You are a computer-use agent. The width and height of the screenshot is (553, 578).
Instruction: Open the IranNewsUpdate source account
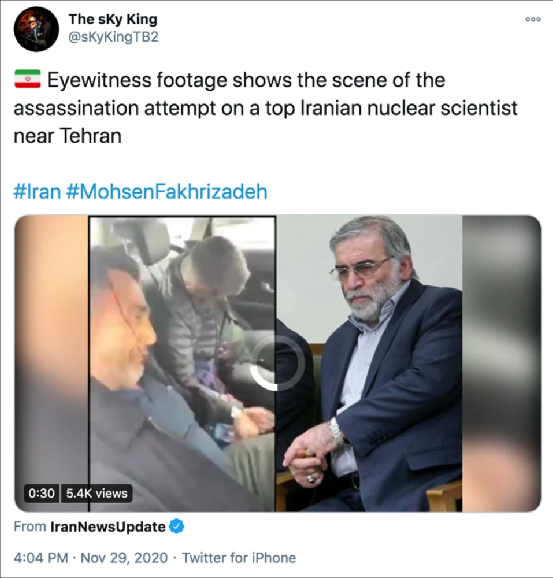[x=108, y=527]
